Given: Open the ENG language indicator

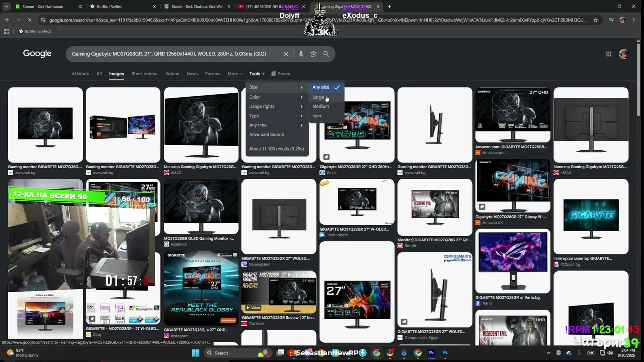Looking at the screenshot, I should point(591,353).
